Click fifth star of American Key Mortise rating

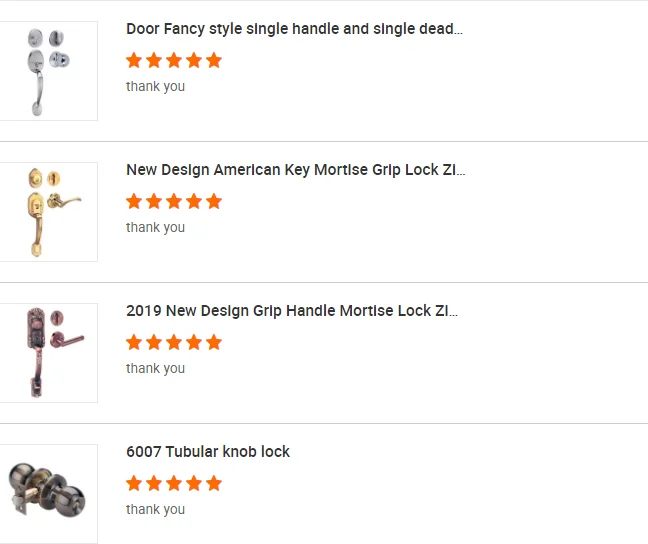point(213,201)
